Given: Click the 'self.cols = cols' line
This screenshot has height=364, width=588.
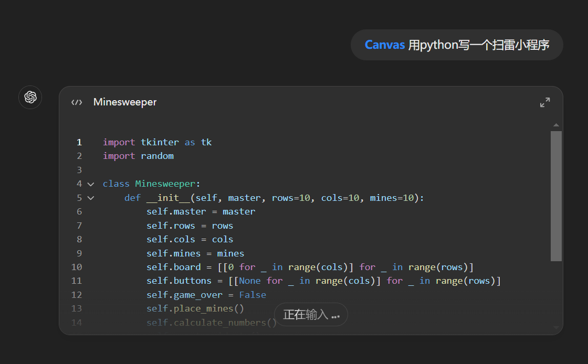Looking at the screenshot, I should (x=190, y=239).
